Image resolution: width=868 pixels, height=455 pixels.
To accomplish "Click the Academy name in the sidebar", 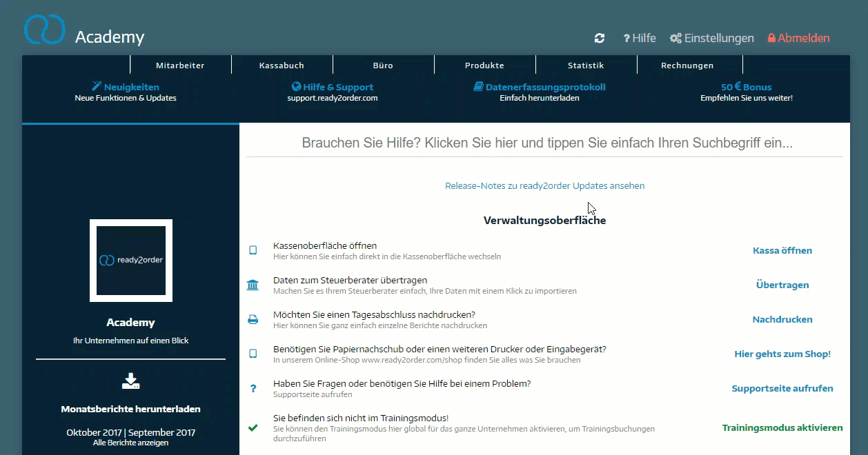I will [x=131, y=323].
